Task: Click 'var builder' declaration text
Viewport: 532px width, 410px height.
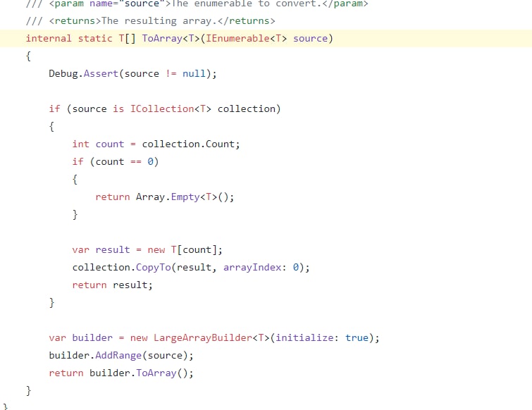Action: click(x=80, y=338)
